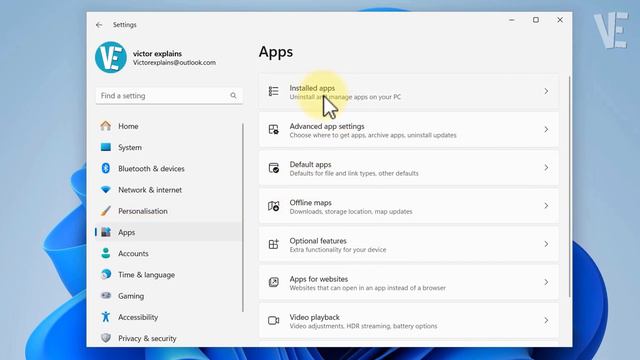640x360 pixels.
Task: Click the Video playback camera icon
Action: tap(273, 320)
